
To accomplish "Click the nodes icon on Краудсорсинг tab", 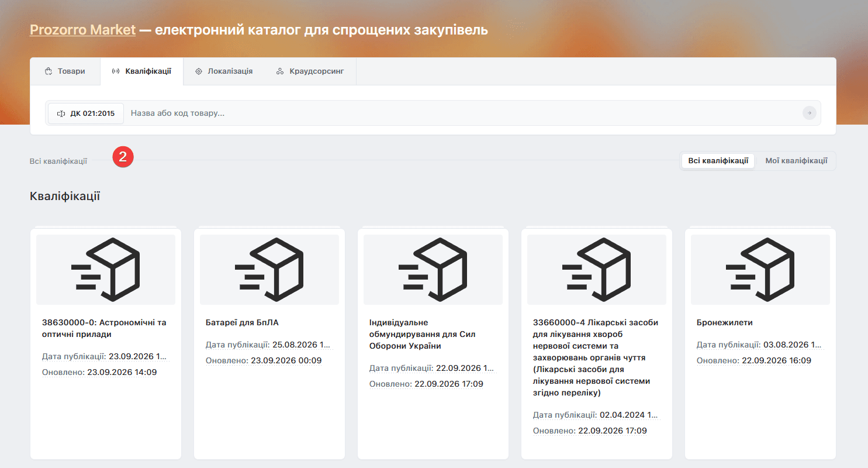I will point(280,71).
